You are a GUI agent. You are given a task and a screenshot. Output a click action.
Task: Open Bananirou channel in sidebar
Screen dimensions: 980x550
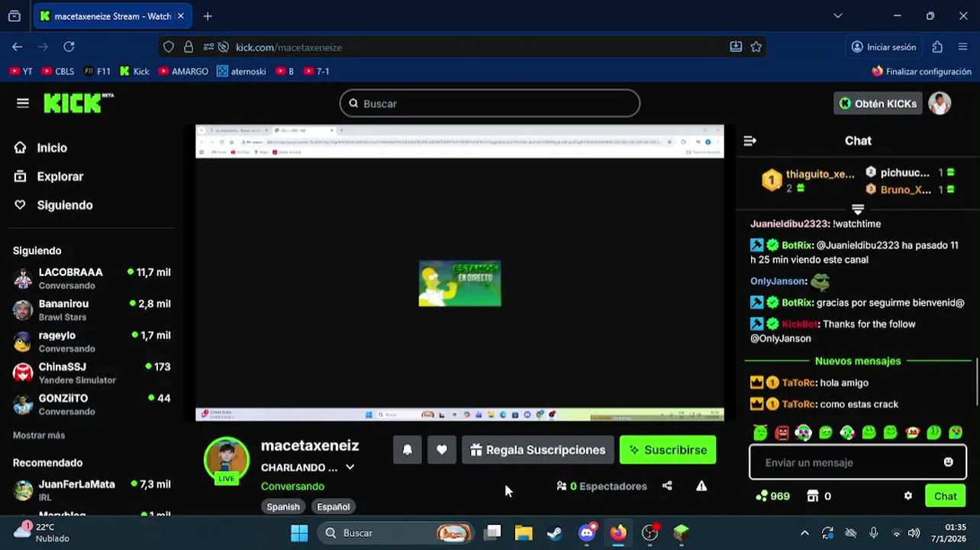92,309
